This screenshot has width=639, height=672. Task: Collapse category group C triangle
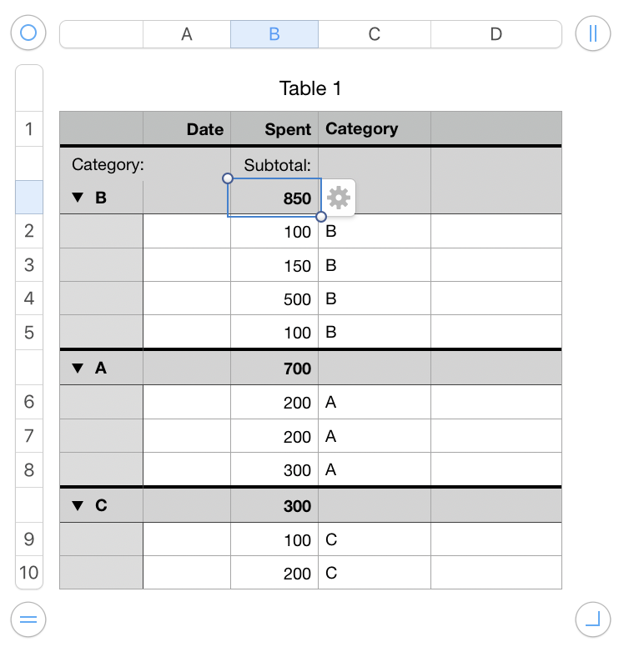78,506
